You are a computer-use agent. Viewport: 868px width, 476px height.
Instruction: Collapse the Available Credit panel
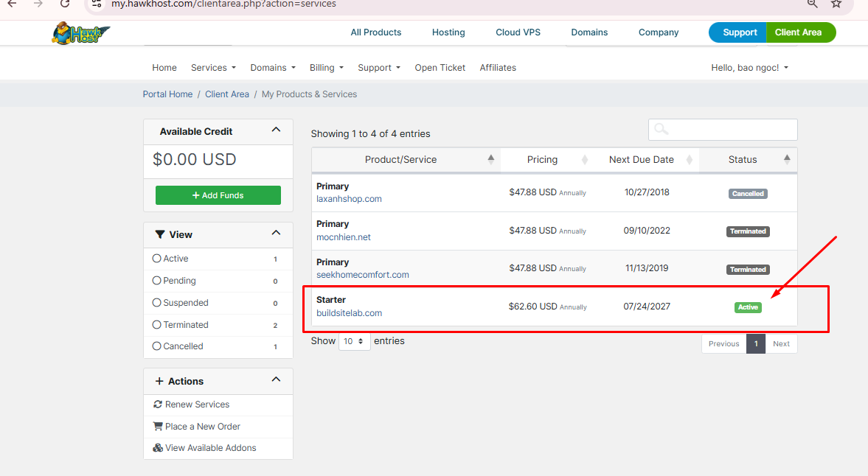click(276, 130)
